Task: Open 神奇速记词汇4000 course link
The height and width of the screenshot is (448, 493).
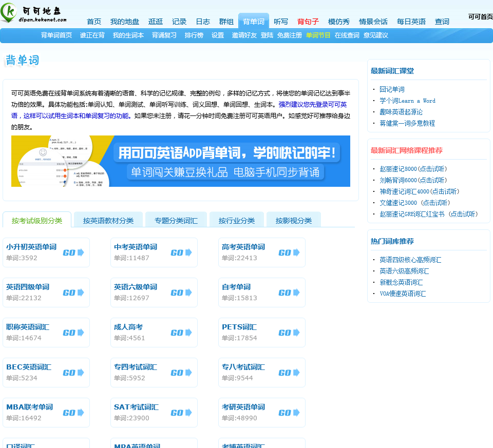Action: pos(420,191)
